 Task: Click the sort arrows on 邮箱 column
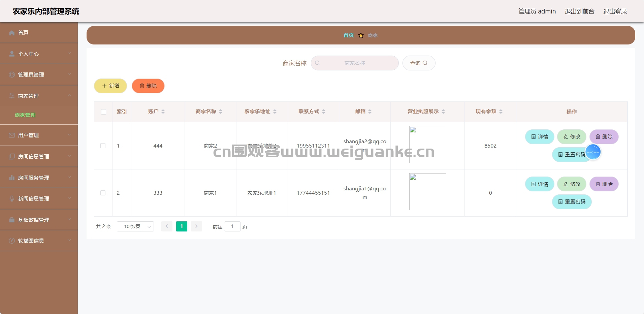coord(370,112)
